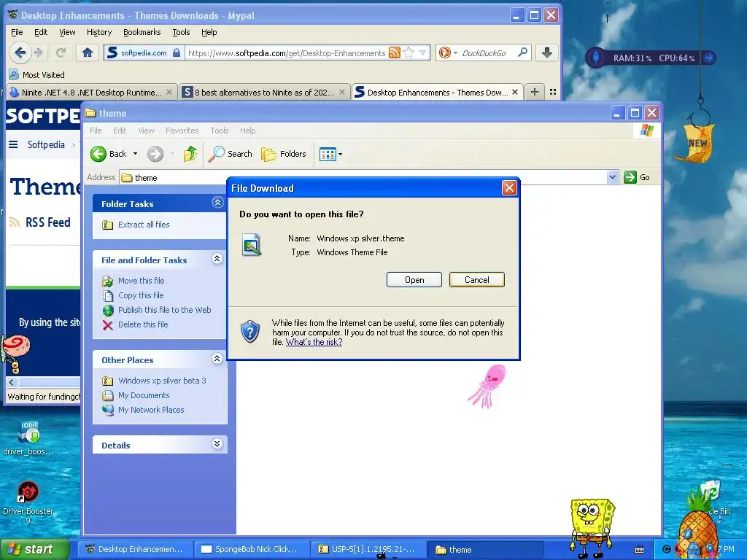This screenshot has height=560, width=747.
Task: Open the browser History menu
Action: click(x=99, y=32)
